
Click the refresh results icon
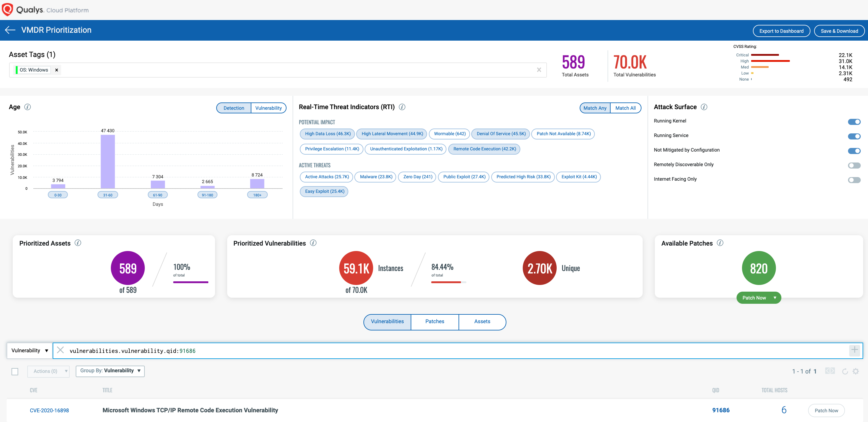coord(845,371)
